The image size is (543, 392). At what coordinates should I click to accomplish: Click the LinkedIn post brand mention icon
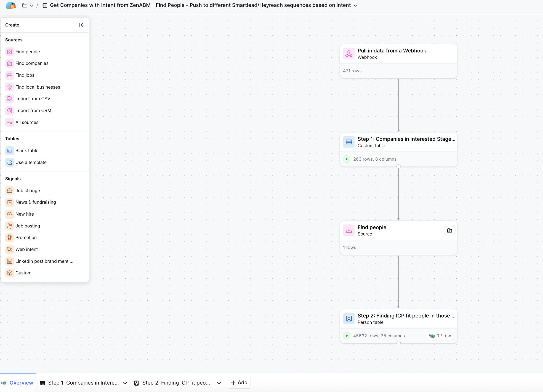tap(10, 261)
